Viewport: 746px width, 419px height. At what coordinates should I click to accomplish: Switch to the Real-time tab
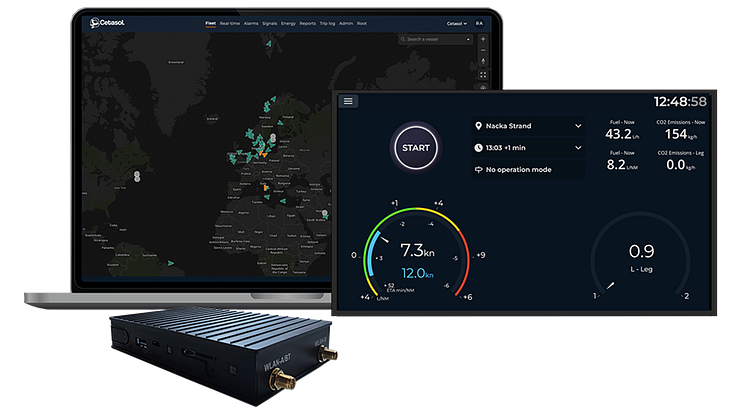tap(229, 22)
